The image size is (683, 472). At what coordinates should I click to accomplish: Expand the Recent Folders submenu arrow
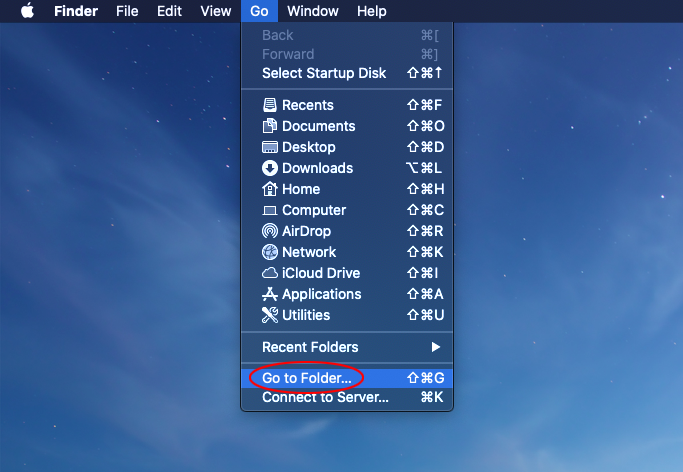click(x=436, y=347)
